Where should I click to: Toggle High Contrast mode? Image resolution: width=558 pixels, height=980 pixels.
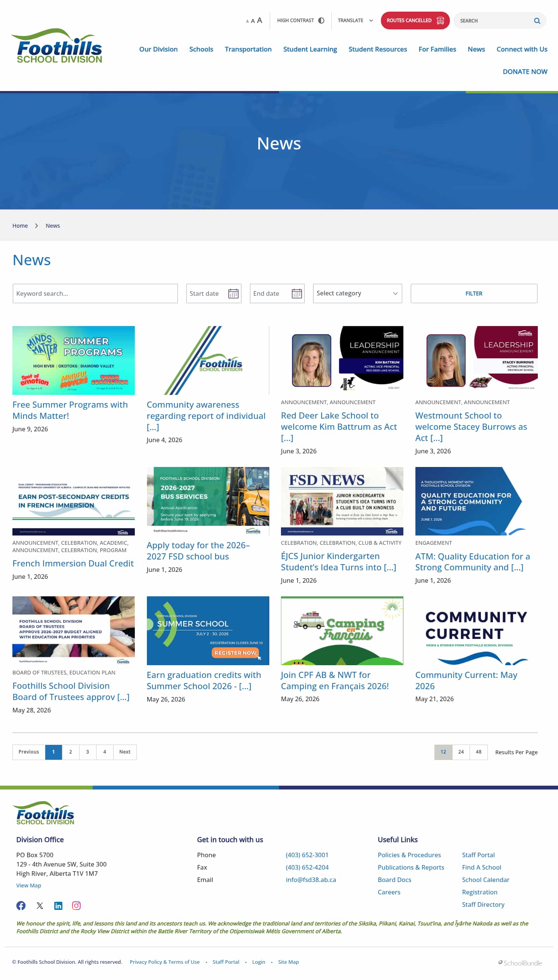pyautogui.click(x=300, y=21)
